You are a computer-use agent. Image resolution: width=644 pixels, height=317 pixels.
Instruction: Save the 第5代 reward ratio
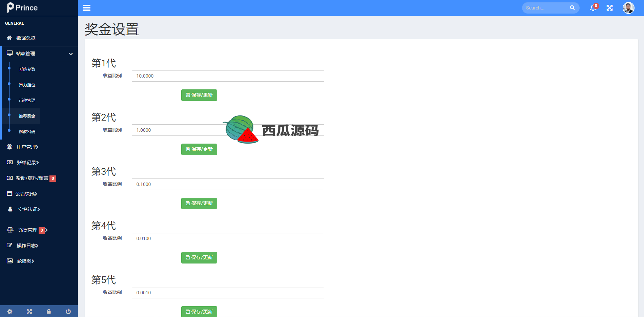coord(199,312)
